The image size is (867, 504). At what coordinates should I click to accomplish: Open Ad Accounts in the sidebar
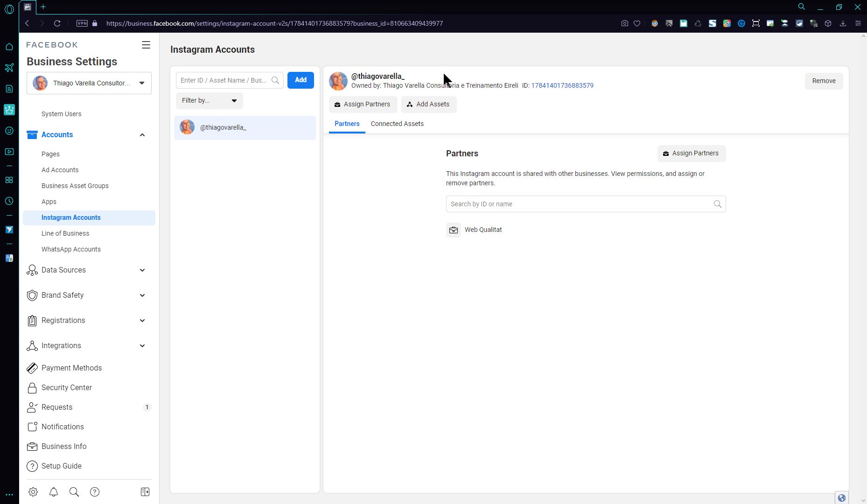click(x=60, y=170)
